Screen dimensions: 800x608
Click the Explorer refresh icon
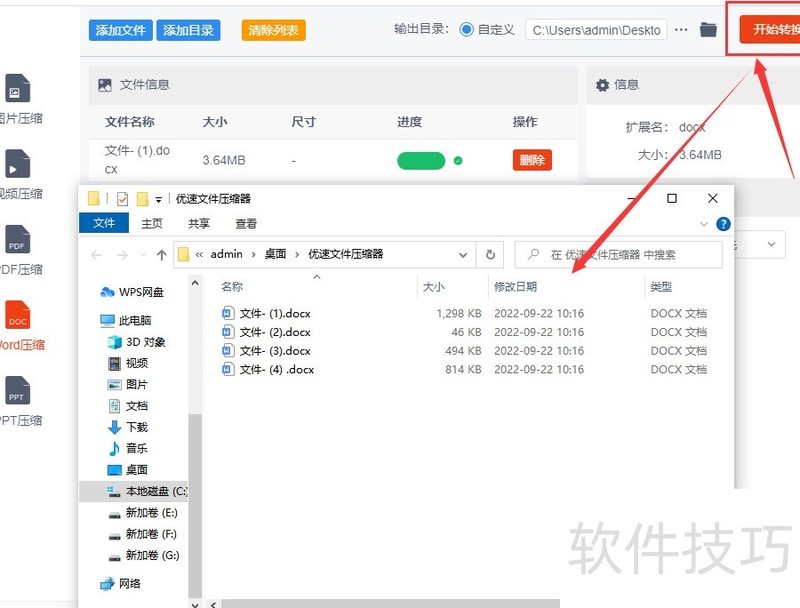[490, 254]
